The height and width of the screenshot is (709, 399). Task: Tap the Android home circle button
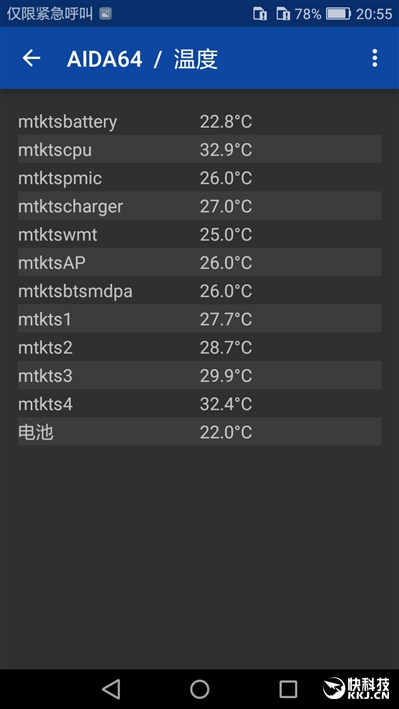pos(200,689)
